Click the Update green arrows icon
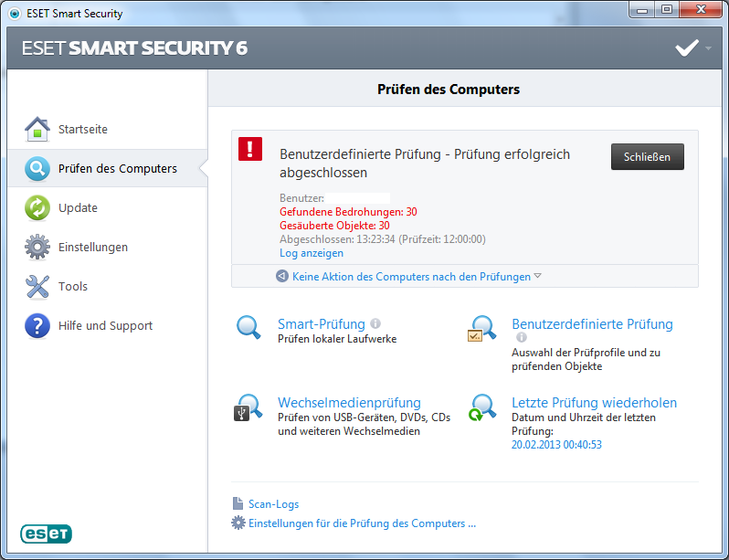The width and height of the screenshot is (729, 560). 37,208
